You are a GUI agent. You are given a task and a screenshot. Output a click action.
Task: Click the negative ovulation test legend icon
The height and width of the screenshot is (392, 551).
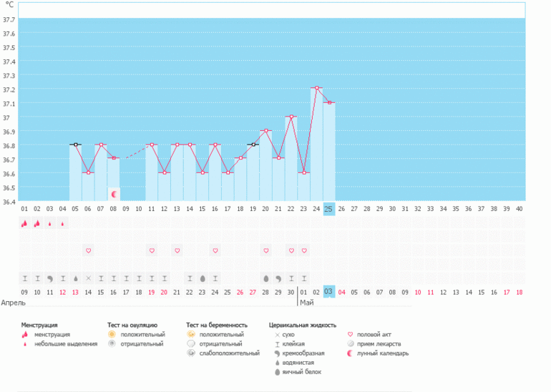point(112,343)
